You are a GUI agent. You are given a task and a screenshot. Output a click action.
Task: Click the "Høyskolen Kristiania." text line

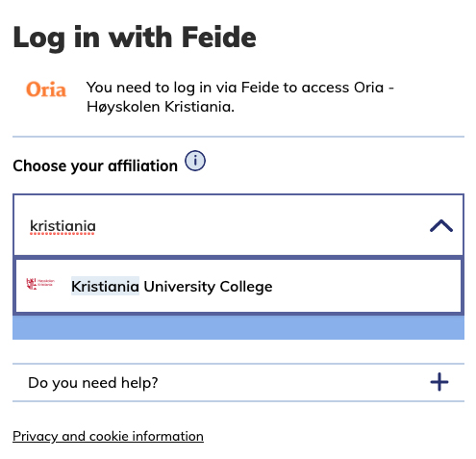tap(161, 107)
